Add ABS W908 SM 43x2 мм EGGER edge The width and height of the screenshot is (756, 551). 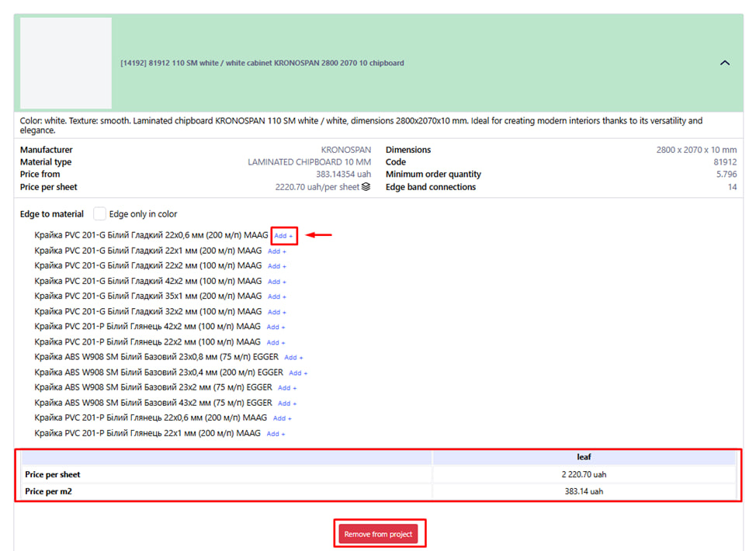287,404
